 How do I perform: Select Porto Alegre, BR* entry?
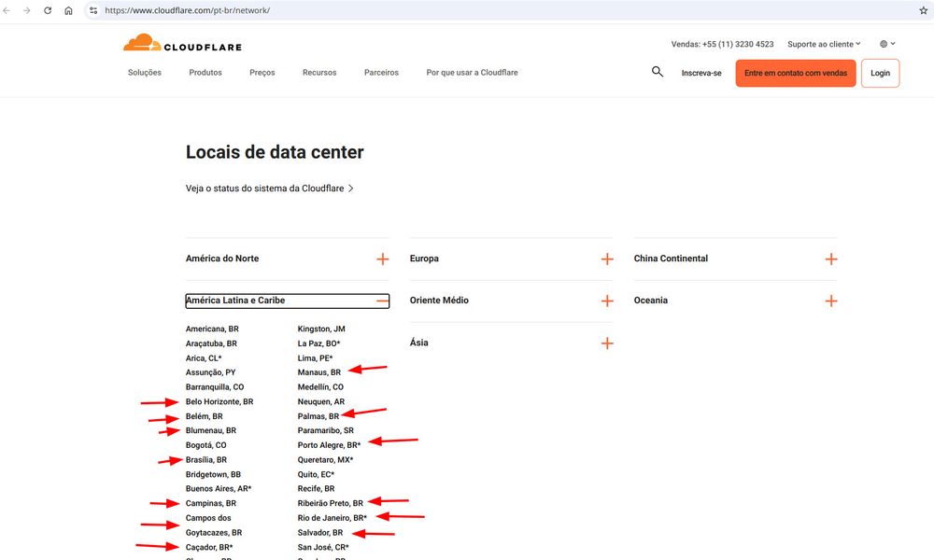330,445
